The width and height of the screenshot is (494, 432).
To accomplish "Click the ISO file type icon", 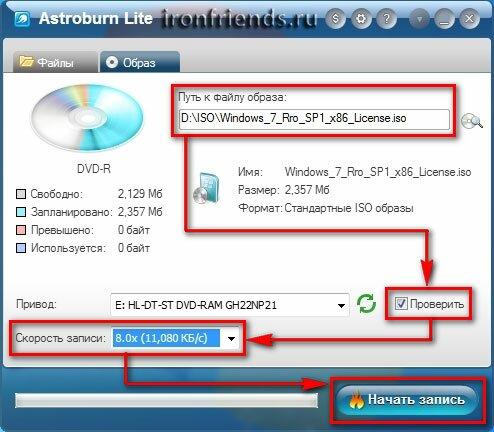I will [207, 189].
